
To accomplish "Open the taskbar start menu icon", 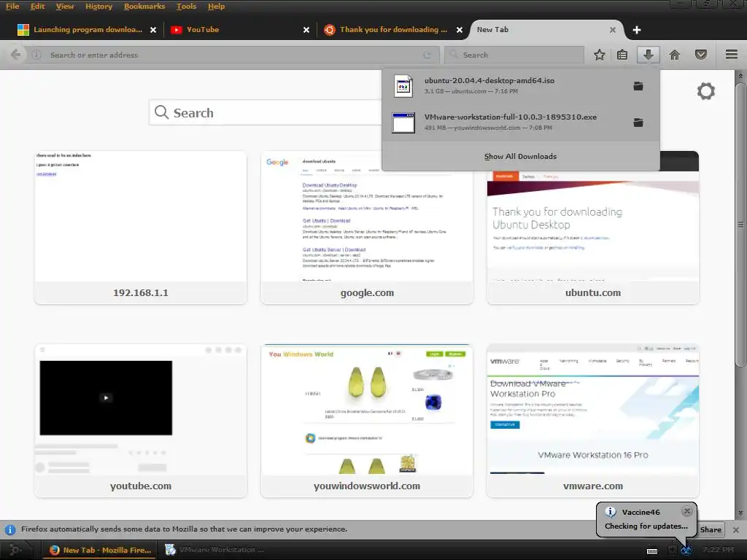I will pos(15,550).
